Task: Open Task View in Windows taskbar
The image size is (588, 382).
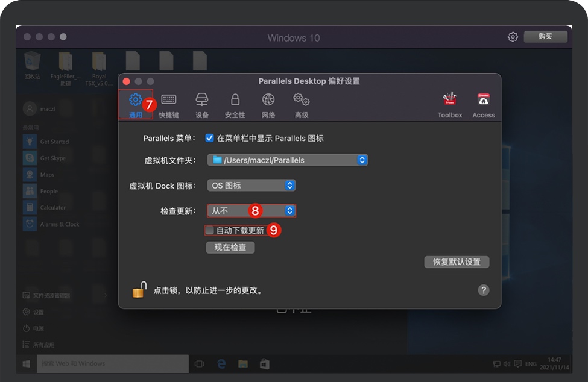Action: [x=200, y=364]
